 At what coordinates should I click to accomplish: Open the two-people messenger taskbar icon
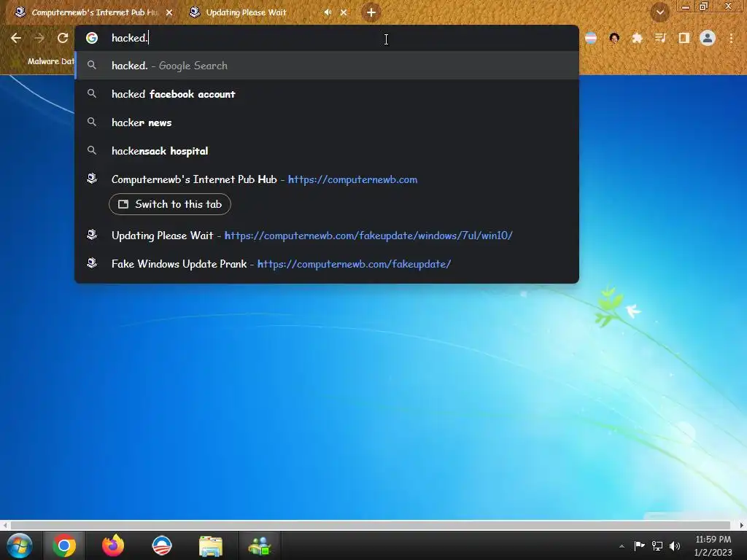pyautogui.click(x=260, y=545)
